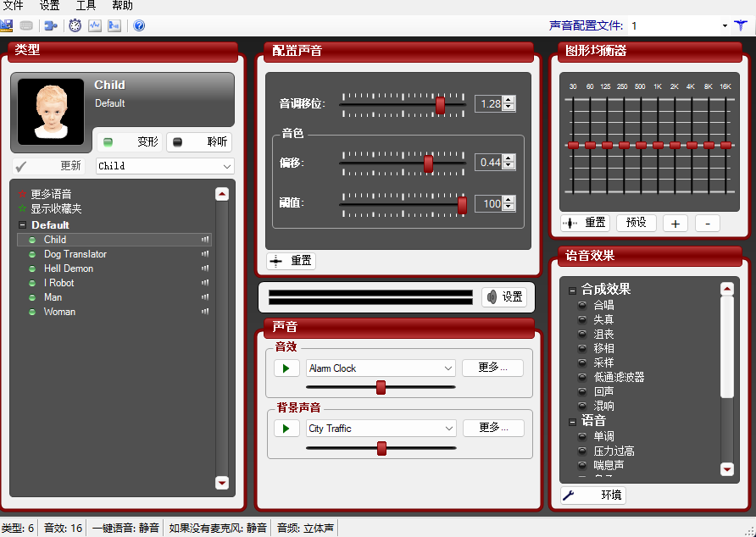Viewport: 756px width, 537px height.
Task: Open the plug-in toolbar icon
Action: [x=49, y=25]
